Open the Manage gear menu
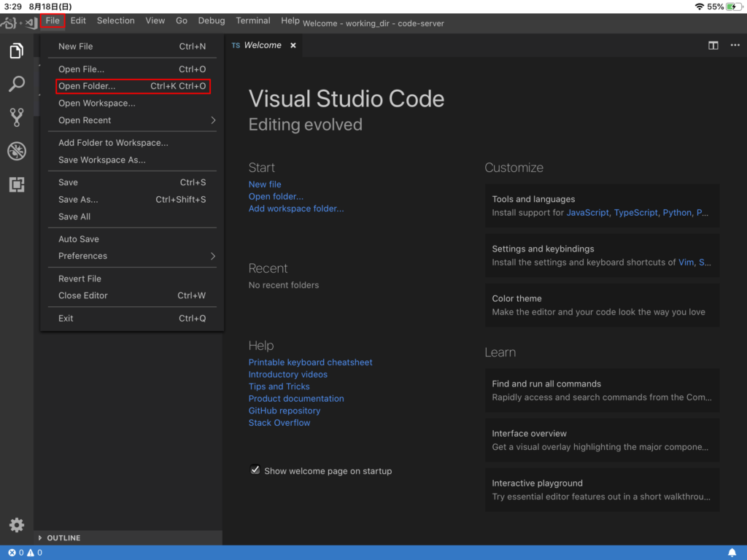Image resolution: width=747 pixels, height=560 pixels. (17, 525)
